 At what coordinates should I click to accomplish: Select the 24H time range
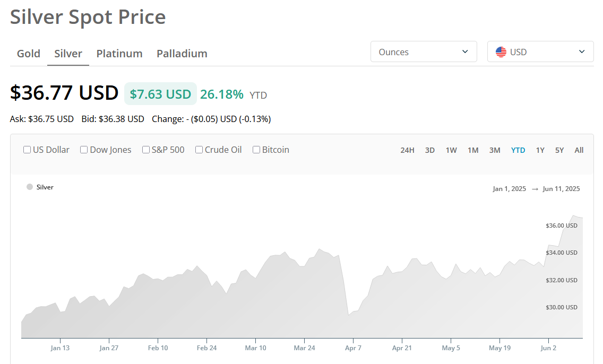[407, 150]
